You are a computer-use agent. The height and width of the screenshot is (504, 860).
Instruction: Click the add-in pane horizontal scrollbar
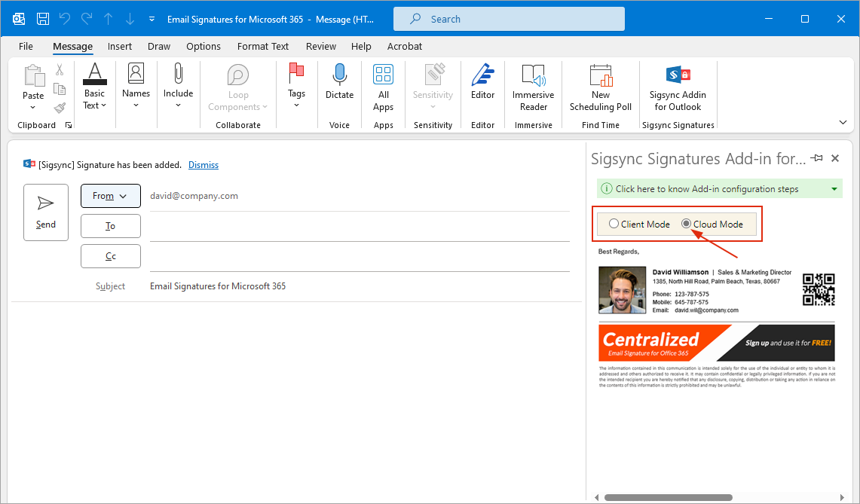coord(667,497)
